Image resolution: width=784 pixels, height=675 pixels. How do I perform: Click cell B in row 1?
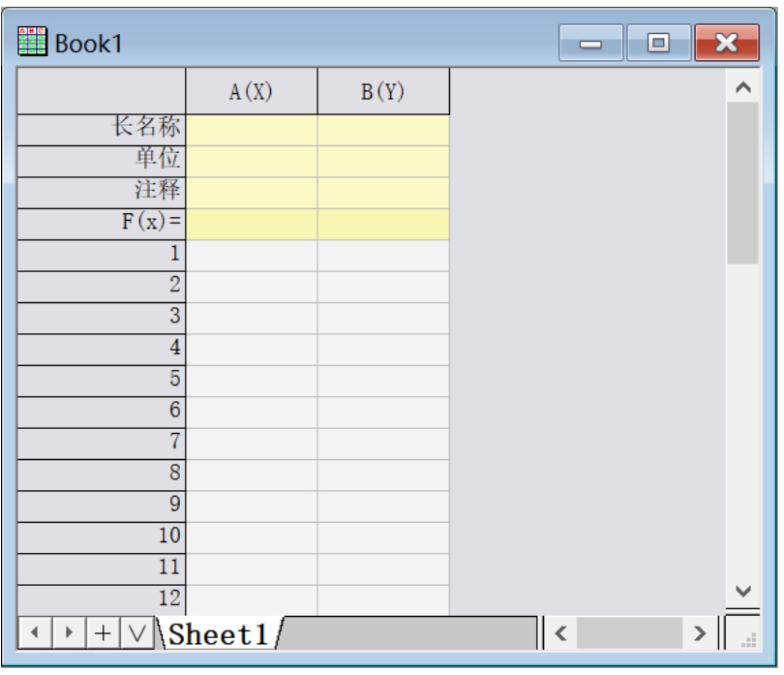383,256
